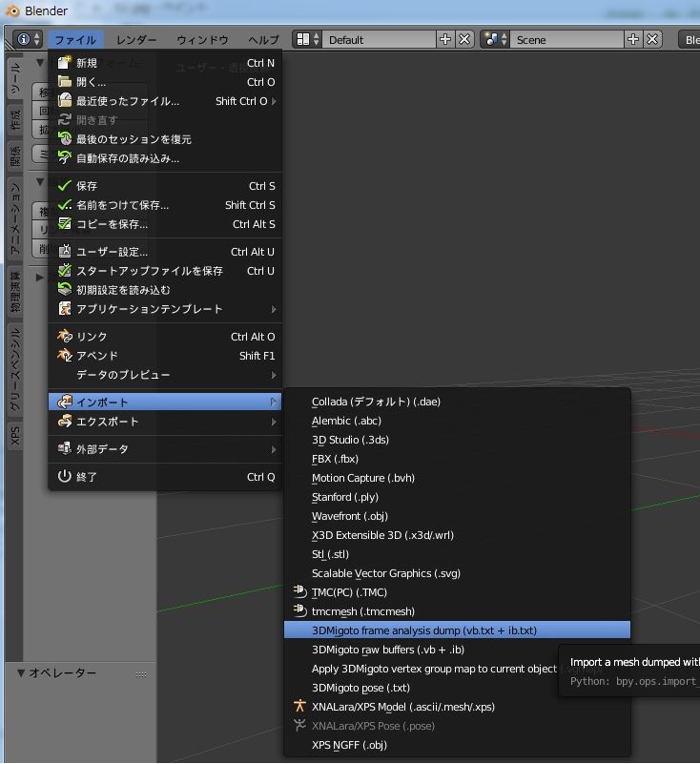Click the XNALara/XPS Model armature icon
This screenshot has height=764, width=700.
(299, 706)
